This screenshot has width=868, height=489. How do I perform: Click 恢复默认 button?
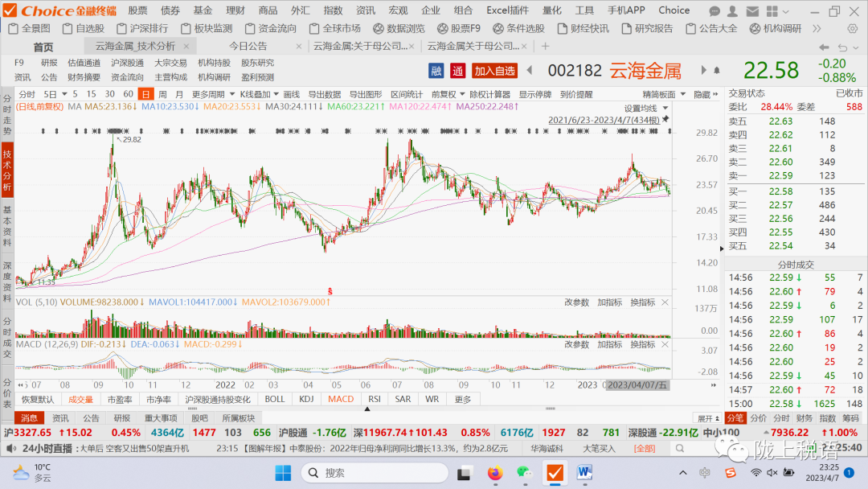(39, 399)
